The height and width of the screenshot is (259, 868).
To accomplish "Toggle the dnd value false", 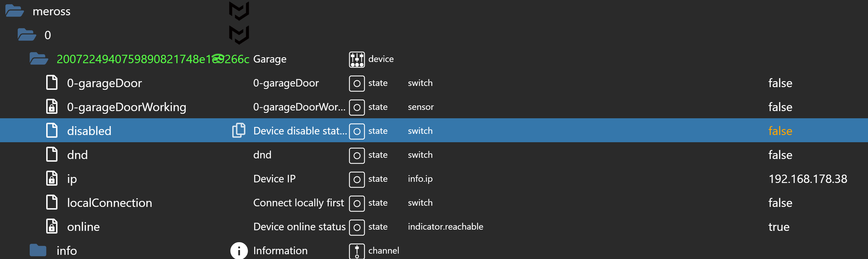I will click(780, 155).
